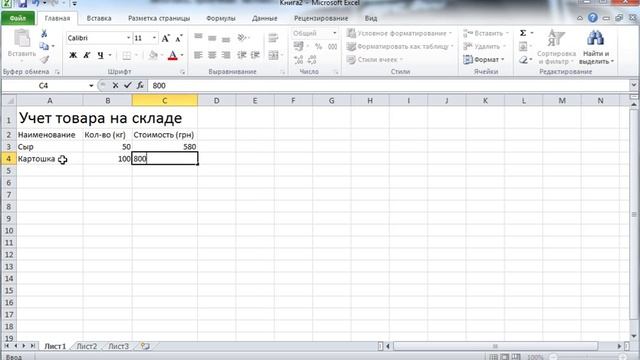The height and width of the screenshot is (360, 640).
Task: Open Find and Select (Найти и выделить)
Action: (x=596, y=47)
